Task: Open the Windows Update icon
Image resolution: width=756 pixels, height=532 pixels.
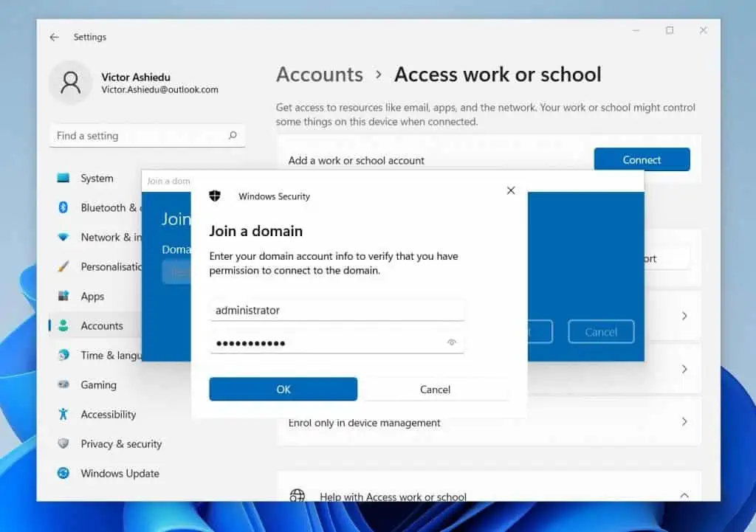Action: click(x=63, y=473)
